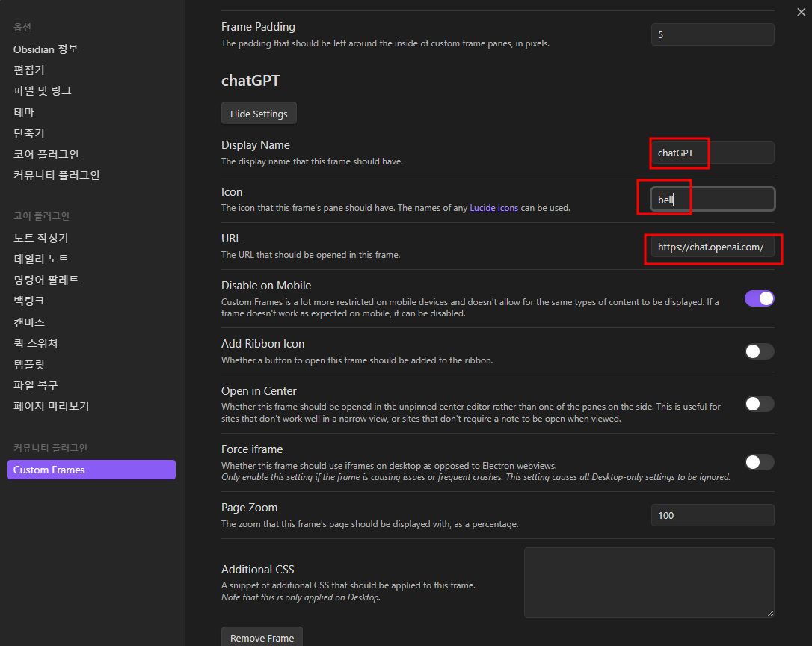The height and width of the screenshot is (646, 812).
Task: Open 노트 작성기 plugin settings
Action: [x=41, y=238]
